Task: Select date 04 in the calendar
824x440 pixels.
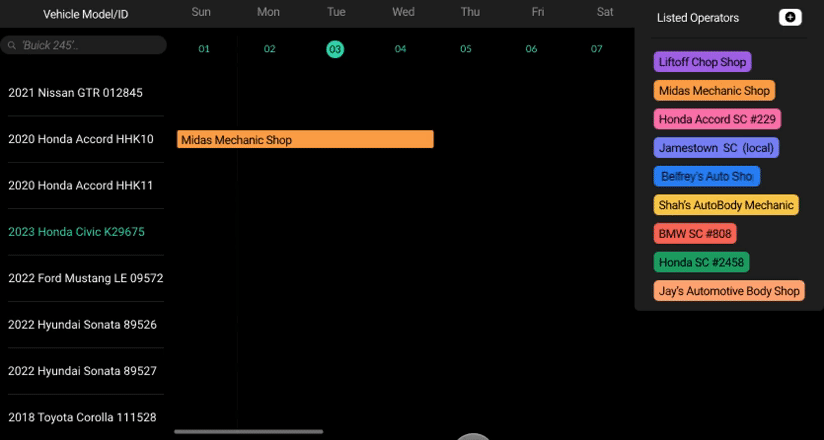Action: 400,49
